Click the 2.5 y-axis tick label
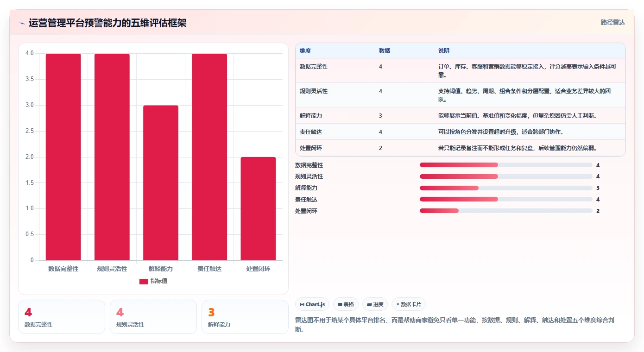The image size is (644, 352). pyautogui.click(x=30, y=131)
